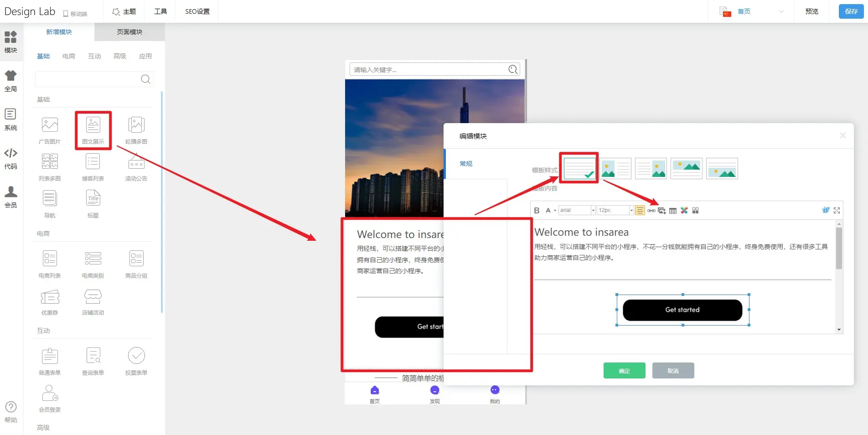
Task: Switch to the 页面模块 tab
Action: 129,32
